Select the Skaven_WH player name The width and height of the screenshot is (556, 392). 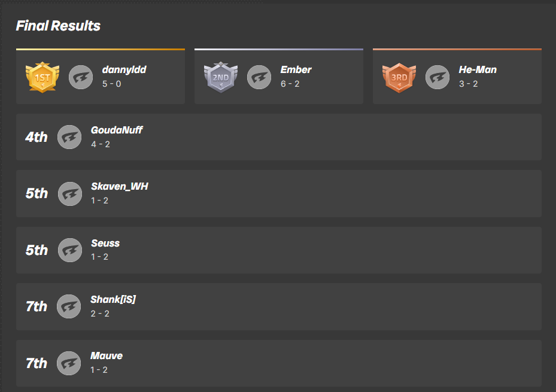coord(120,187)
